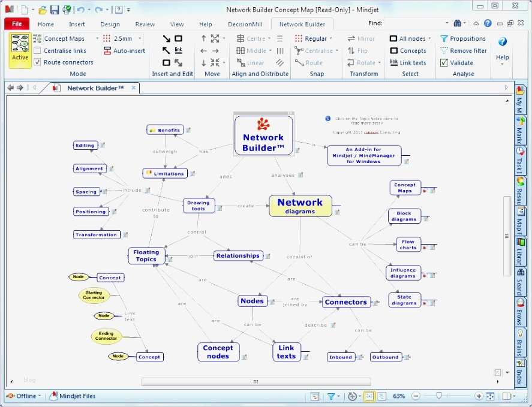Click the link text insert icon
The height and width of the screenshot is (407, 532).
(x=179, y=50)
